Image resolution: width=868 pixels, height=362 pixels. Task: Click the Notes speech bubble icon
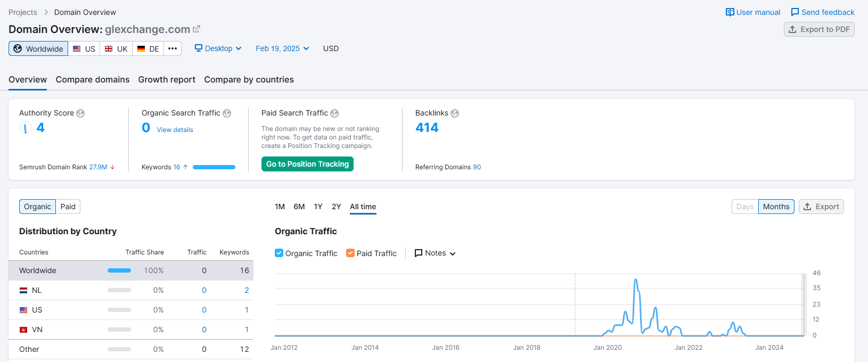pyautogui.click(x=419, y=253)
